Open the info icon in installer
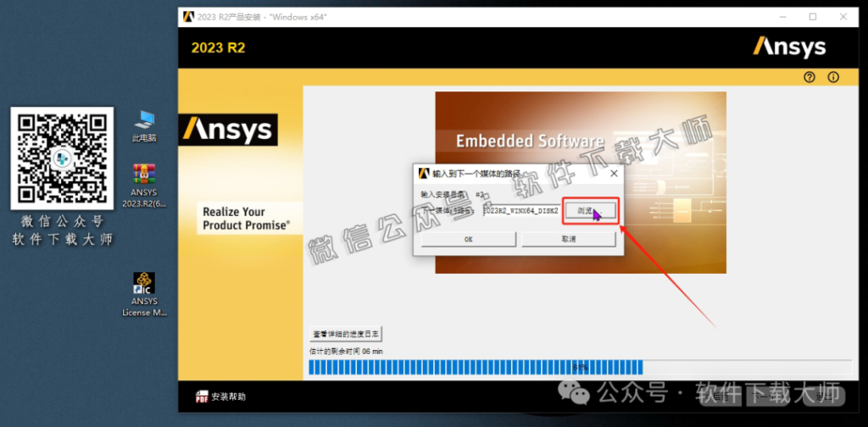The width and height of the screenshot is (868, 427). pos(833,77)
